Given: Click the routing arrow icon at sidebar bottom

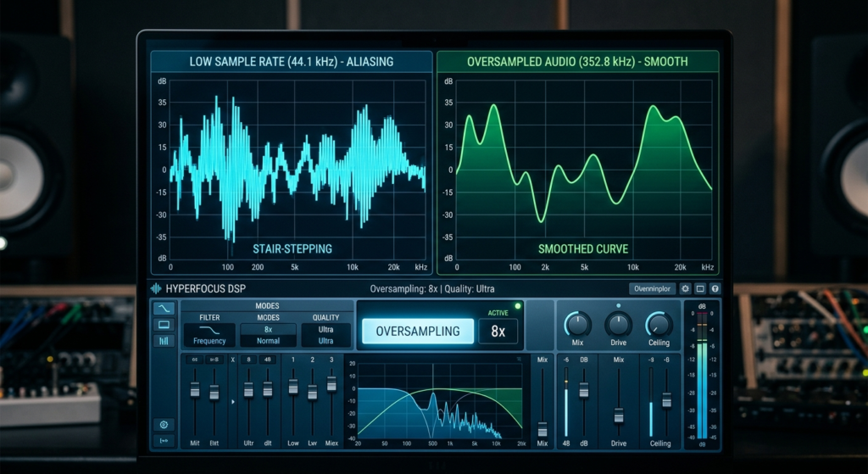Looking at the screenshot, I should [164, 441].
